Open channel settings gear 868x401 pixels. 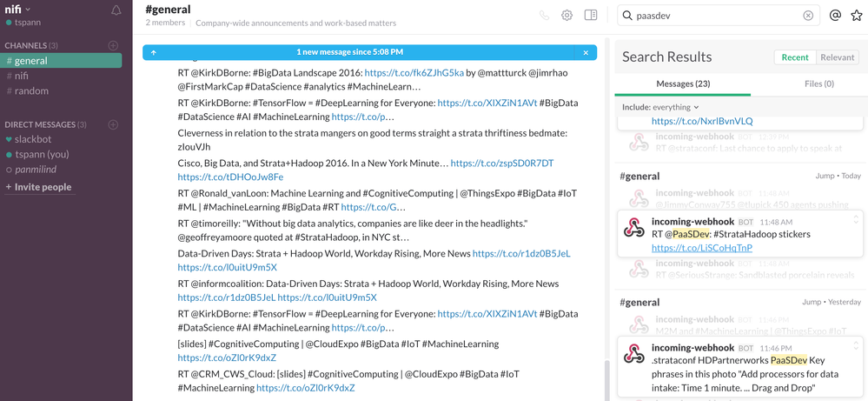pyautogui.click(x=567, y=16)
